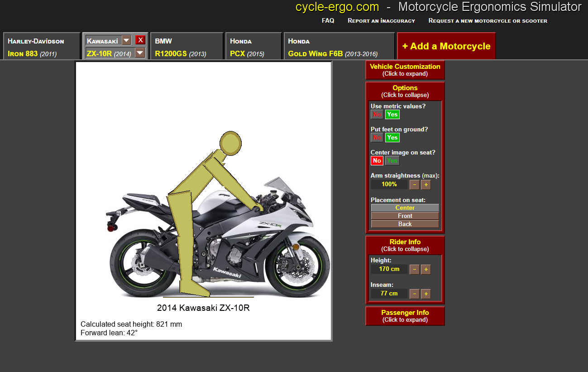This screenshot has height=372, width=588.
Task: Increase arm straightness with plus button
Action: 425,185
